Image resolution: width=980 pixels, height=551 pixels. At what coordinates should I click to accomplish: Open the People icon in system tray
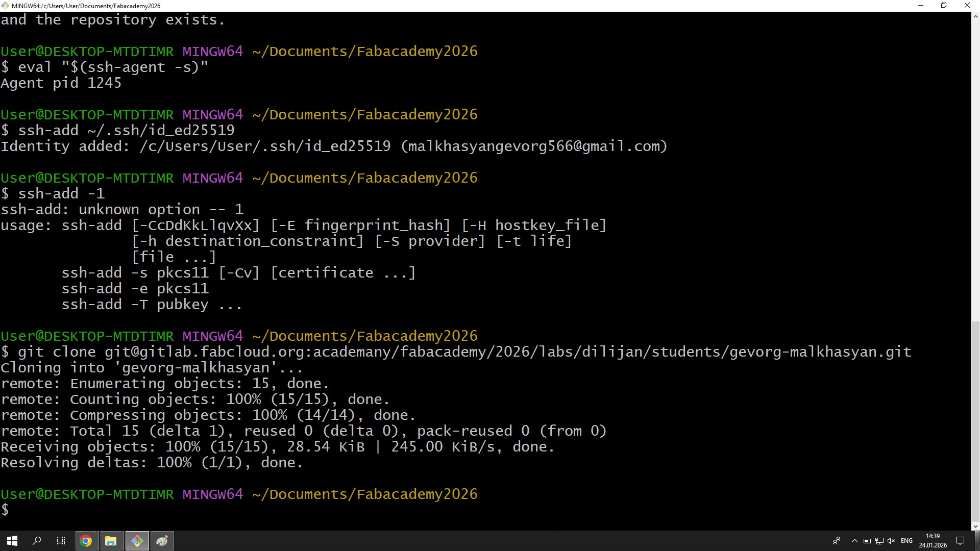836,541
